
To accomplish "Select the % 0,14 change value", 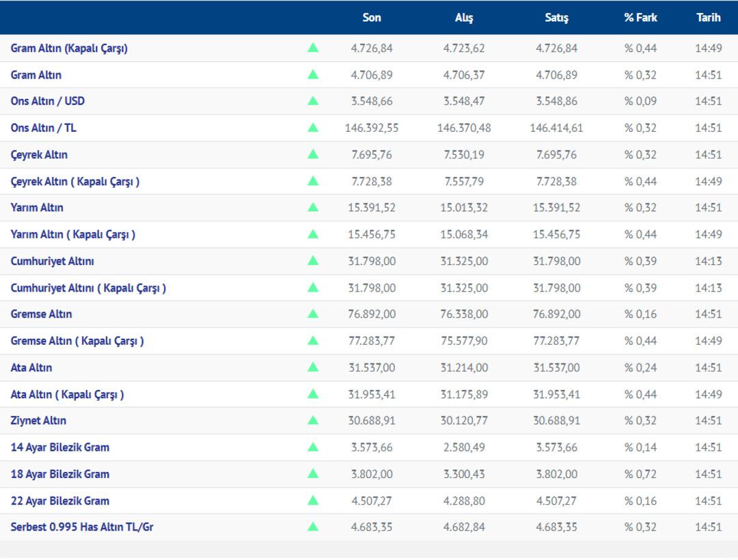I will [x=640, y=447].
